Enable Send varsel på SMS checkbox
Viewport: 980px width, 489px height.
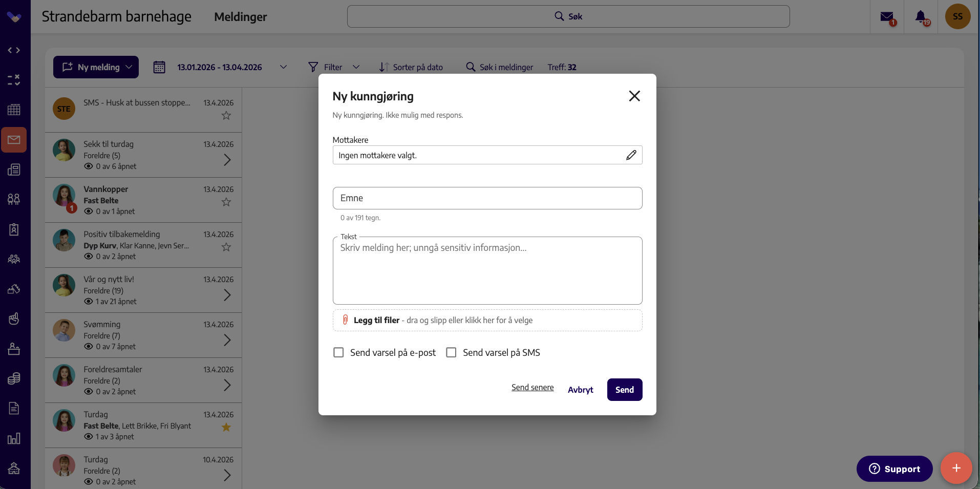(451, 352)
